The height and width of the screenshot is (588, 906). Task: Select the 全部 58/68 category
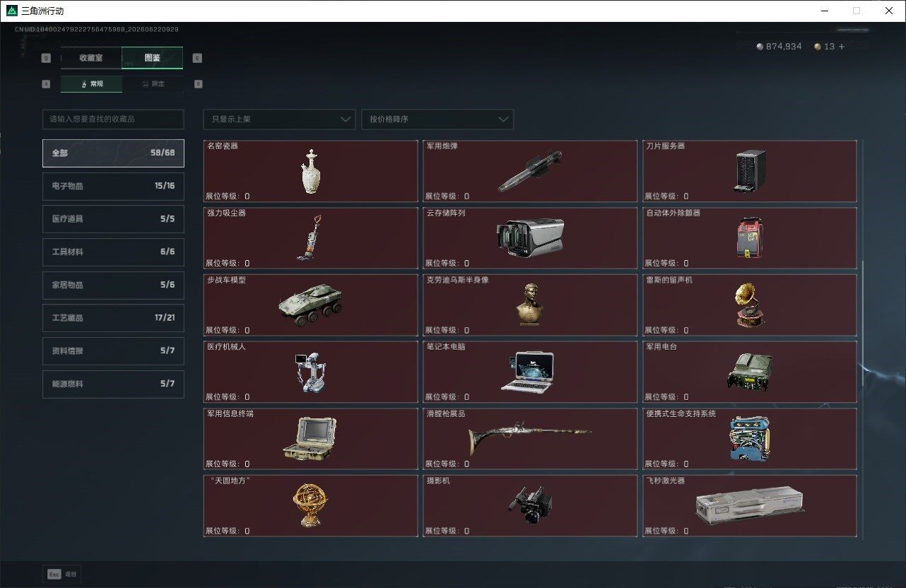[x=113, y=153]
